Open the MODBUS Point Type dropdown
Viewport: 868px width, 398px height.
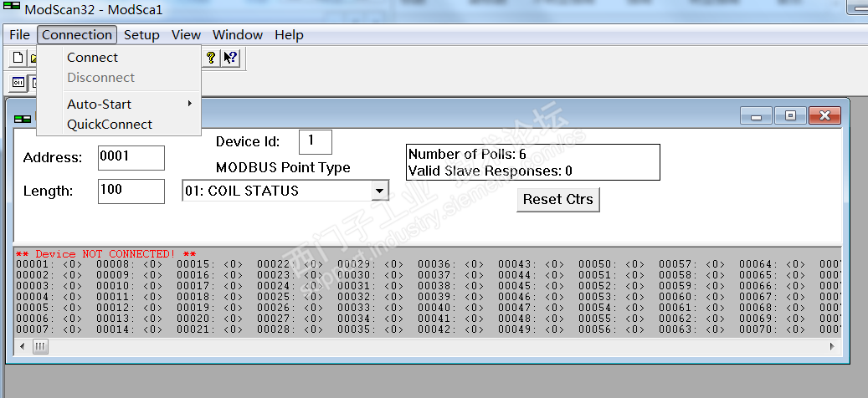point(379,191)
